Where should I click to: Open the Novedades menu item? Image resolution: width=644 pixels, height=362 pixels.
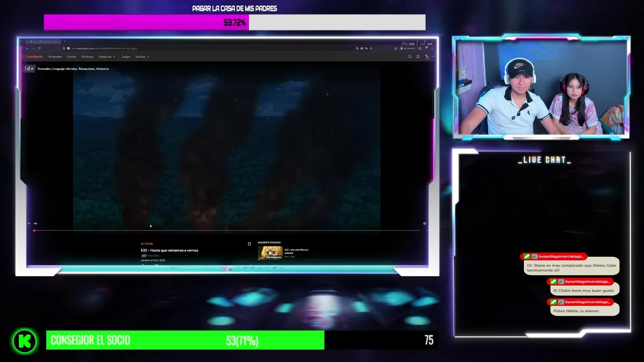[x=55, y=57]
